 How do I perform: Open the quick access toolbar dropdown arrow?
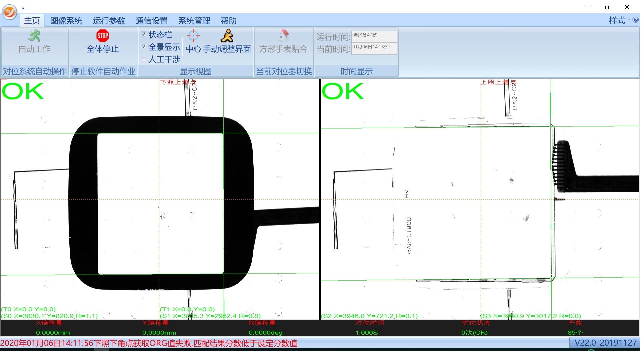coord(23,8)
